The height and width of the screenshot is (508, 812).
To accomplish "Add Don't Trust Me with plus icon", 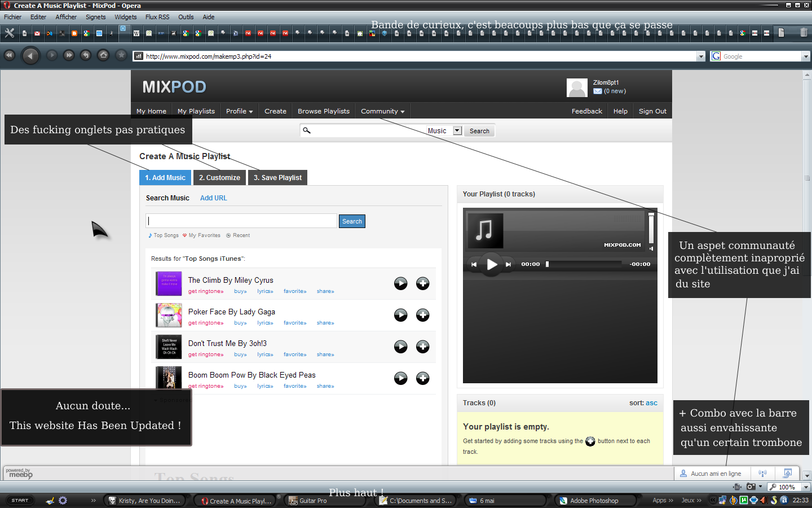I will coord(423,347).
